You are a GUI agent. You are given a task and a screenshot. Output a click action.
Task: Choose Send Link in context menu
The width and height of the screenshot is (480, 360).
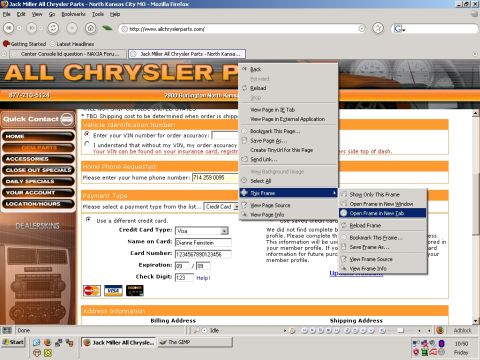(288, 159)
